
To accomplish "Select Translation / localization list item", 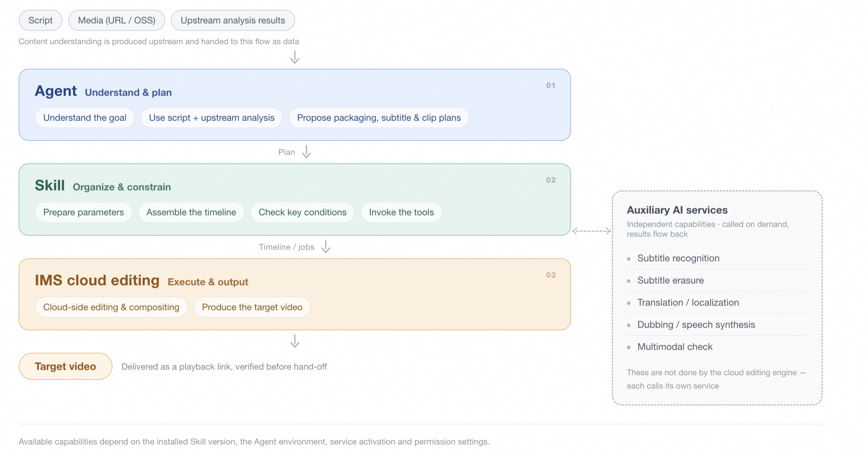I will coord(717,303).
